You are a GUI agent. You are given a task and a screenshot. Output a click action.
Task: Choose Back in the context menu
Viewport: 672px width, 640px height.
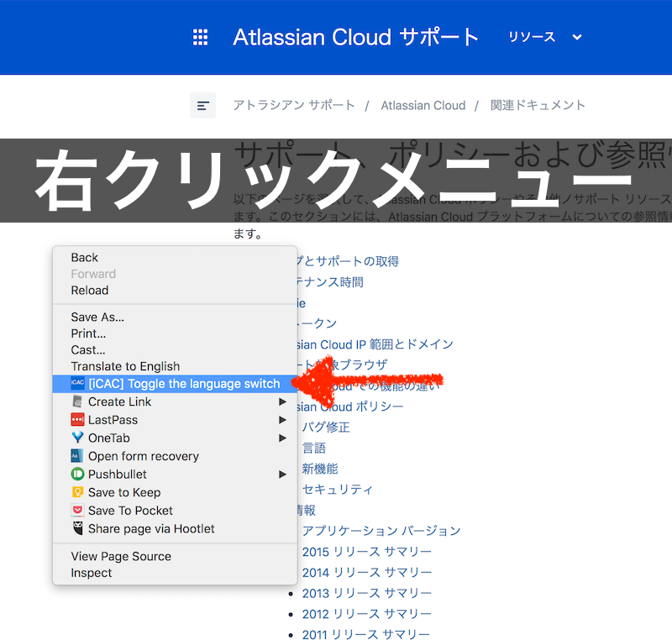tap(175, 258)
